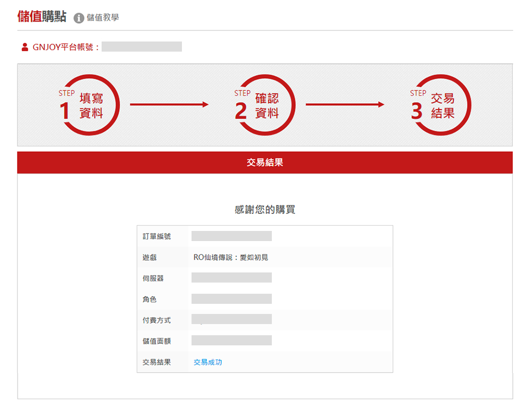This screenshot has height=414, width=532.
Task: Open the 儲值教學 tutorial link
Action: coord(103,18)
